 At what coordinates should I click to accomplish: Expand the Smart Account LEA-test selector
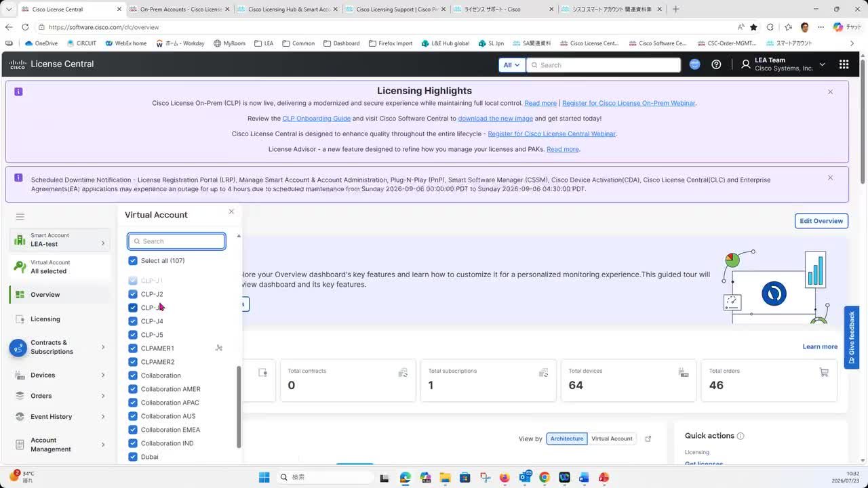click(x=60, y=240)
